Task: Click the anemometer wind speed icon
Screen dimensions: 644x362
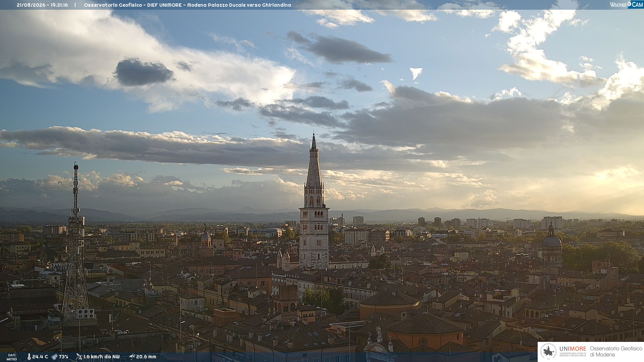Action: [79, 357]
